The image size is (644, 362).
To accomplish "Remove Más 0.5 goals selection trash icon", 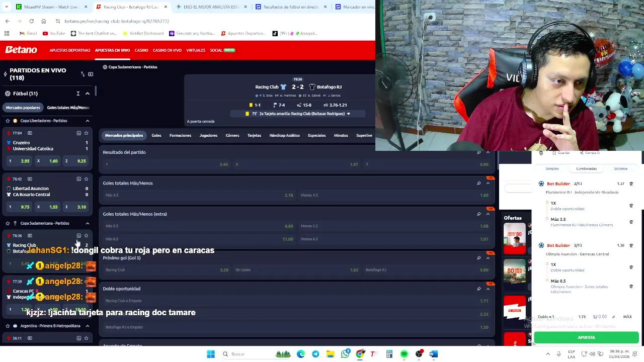I will pos(631,287).
